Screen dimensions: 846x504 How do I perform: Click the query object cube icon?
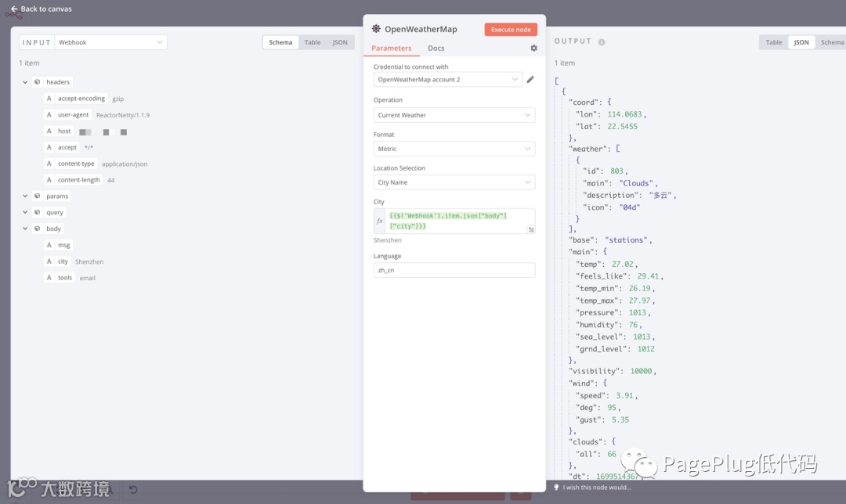click(38, 212)
